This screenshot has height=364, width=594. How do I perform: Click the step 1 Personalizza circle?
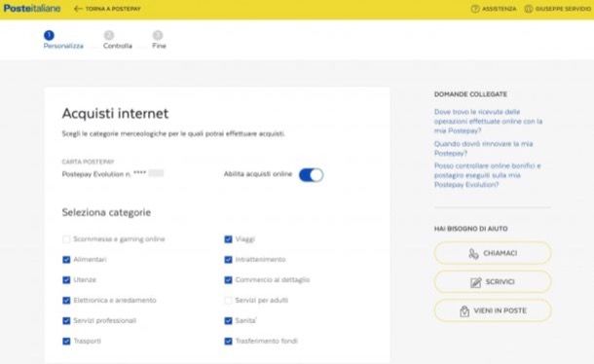(x=49, y=35)
